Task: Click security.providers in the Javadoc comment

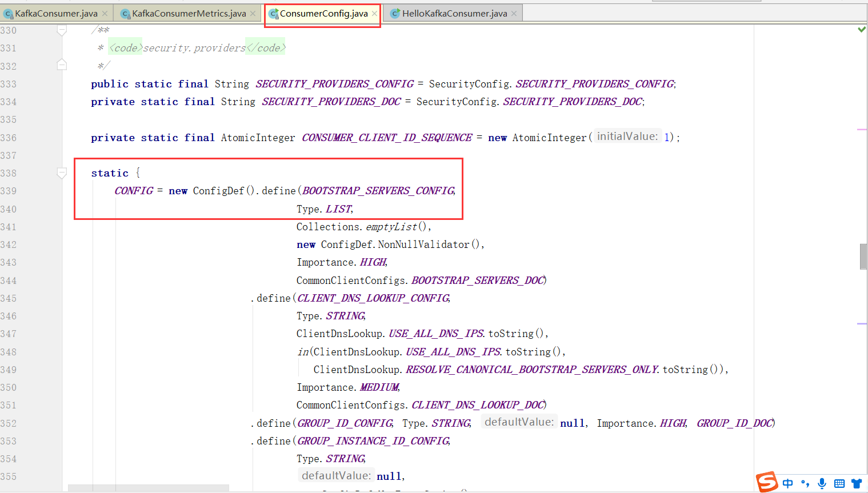Action: click(194, 48)
